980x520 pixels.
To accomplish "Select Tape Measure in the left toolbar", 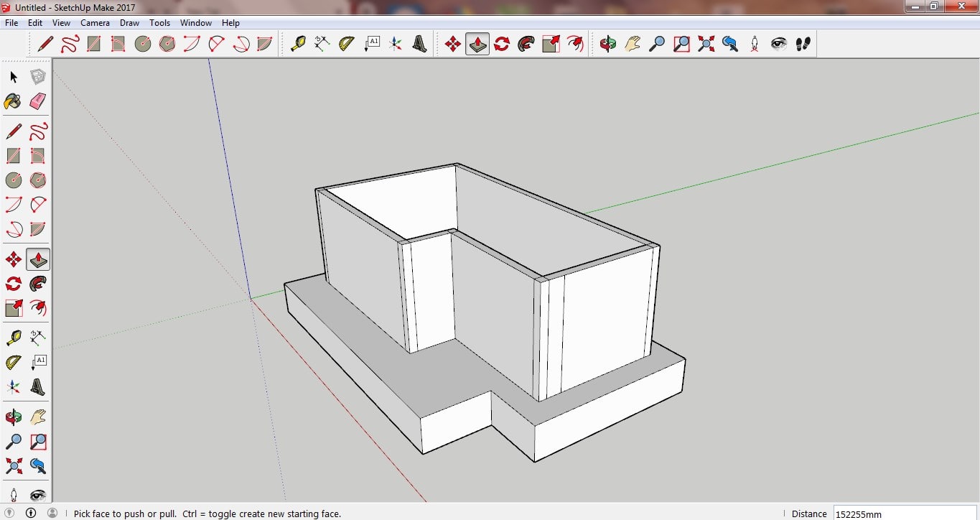I will click(x=14, y=338).
